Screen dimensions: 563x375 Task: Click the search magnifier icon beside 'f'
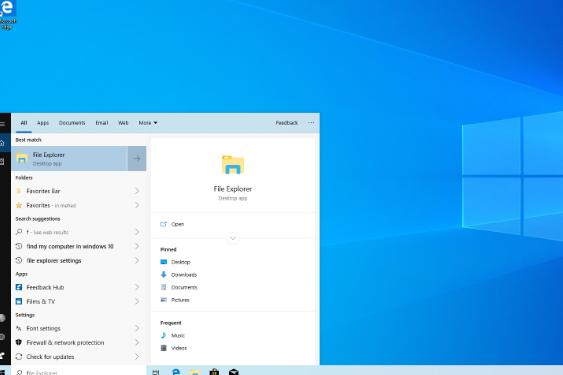coord(19,232)
